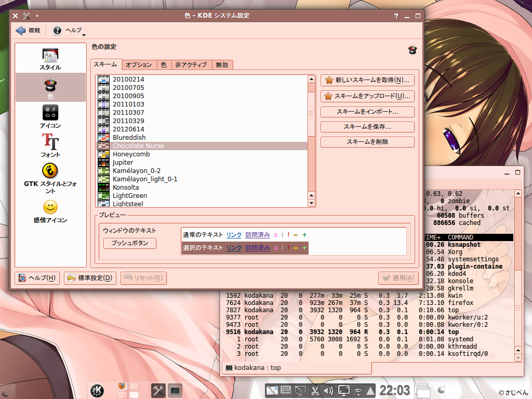Viewport: 532px width, 399px height.
Task: Click the title bar question mark help button
Action: click(x=396, y=16)
